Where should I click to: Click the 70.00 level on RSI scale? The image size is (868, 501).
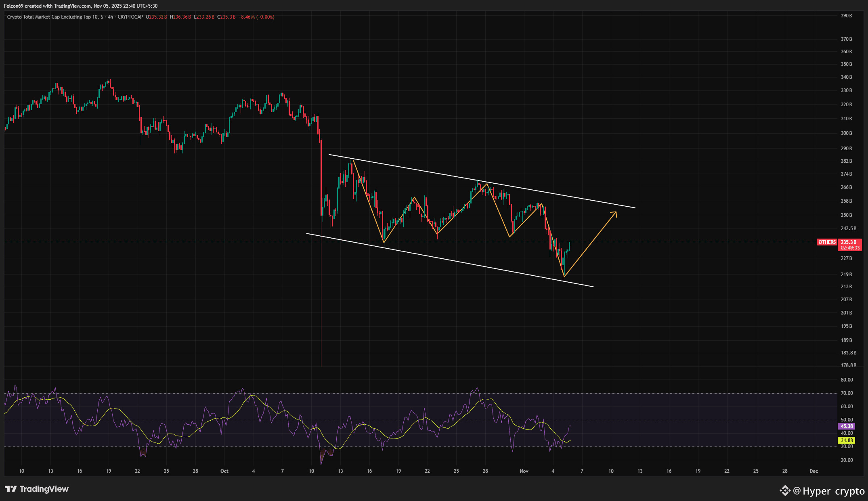[x=847, y=393]
